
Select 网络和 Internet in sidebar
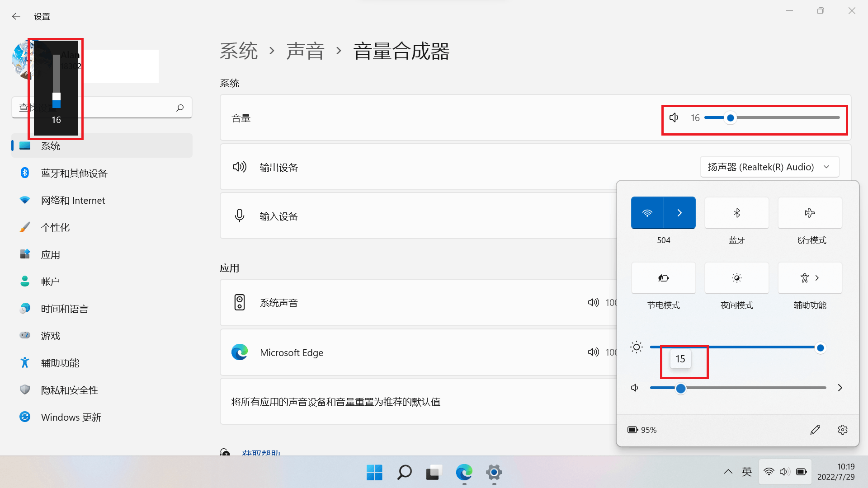(73, 201)
